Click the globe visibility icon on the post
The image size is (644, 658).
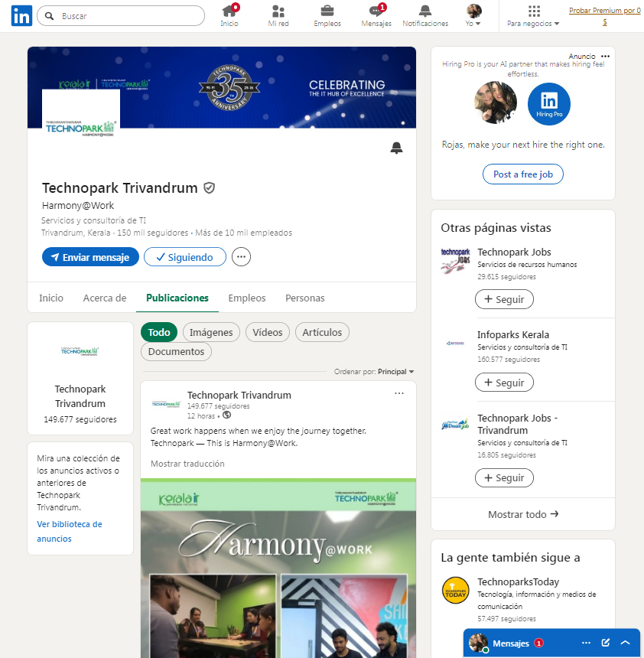(226, 415)
